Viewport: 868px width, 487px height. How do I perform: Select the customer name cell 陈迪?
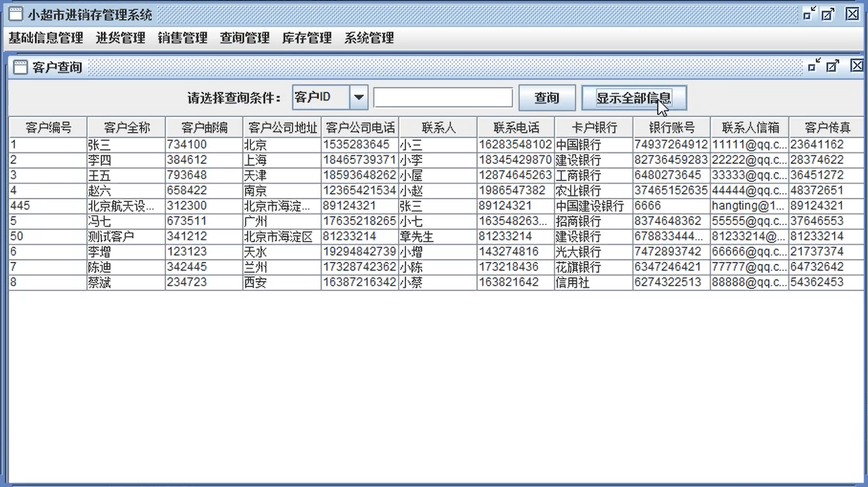[126, 267]
